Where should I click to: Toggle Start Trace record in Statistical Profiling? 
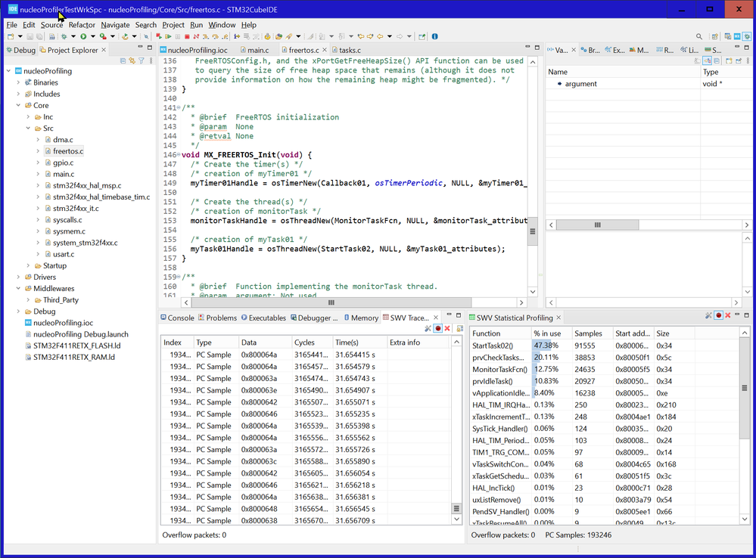click(x=718, y=315)
